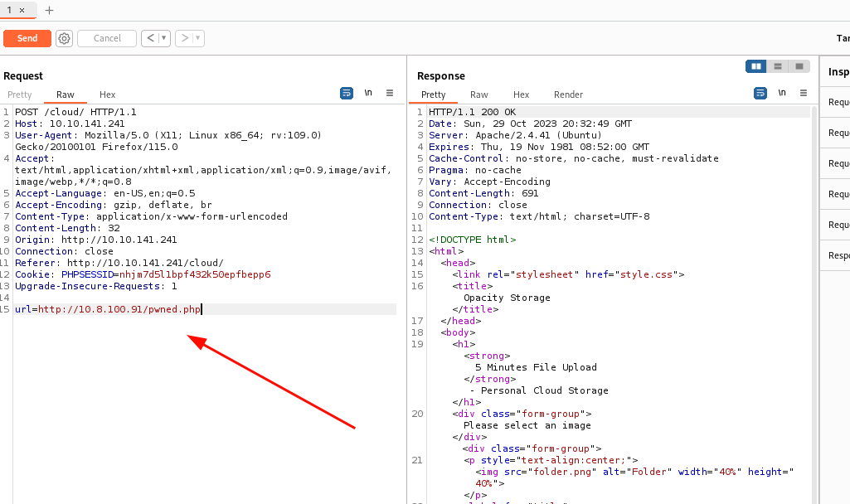
Task: Switch Request view to Pretty tab
Action: (20, 94)
